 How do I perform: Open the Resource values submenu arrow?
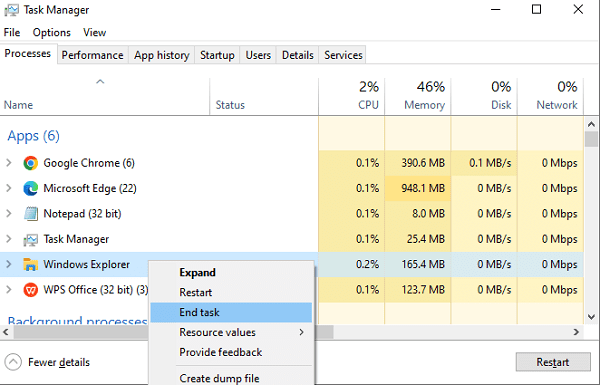click(302, 332)
